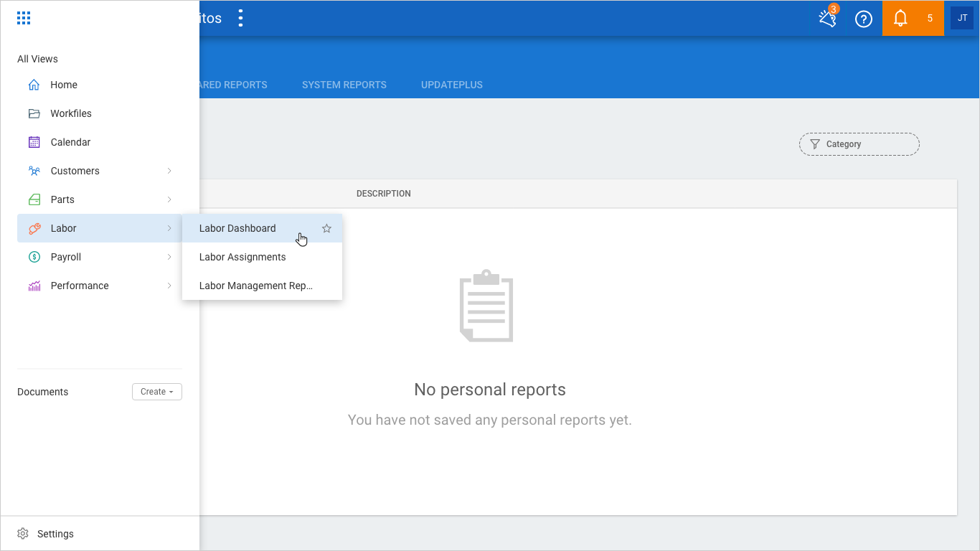Open the help question mark icon
This screenshot has width=980, height=551.
coord(864,19)
